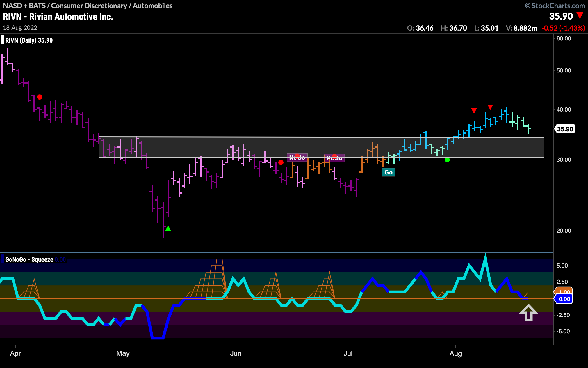588x368 pixels.
Task: Click the 30.00 price axis label
Action: click(x=564, y=160)
